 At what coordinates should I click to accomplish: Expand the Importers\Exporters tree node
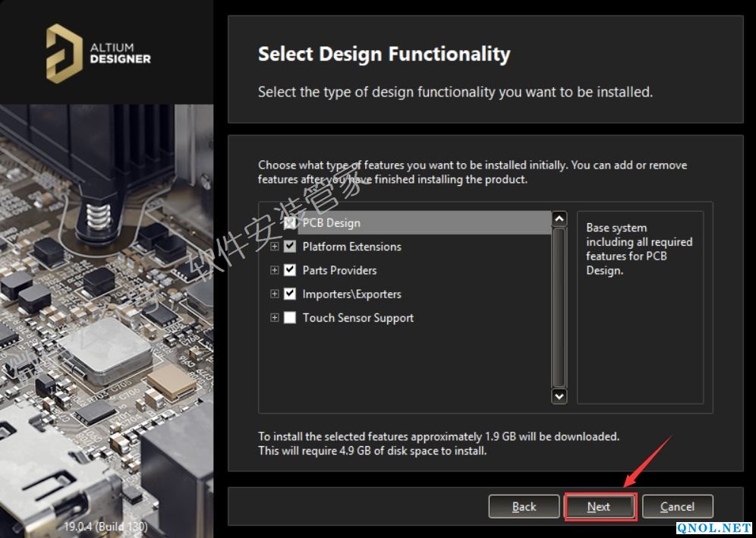275,294
